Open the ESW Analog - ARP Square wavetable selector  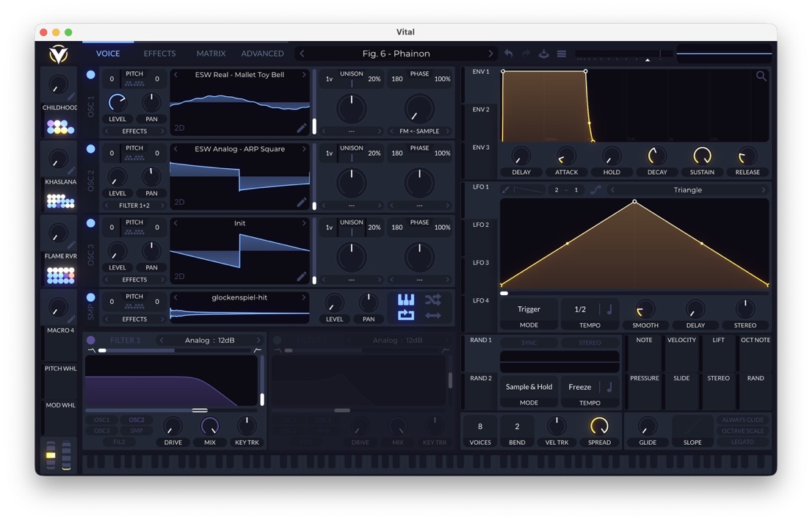(239, 149)
